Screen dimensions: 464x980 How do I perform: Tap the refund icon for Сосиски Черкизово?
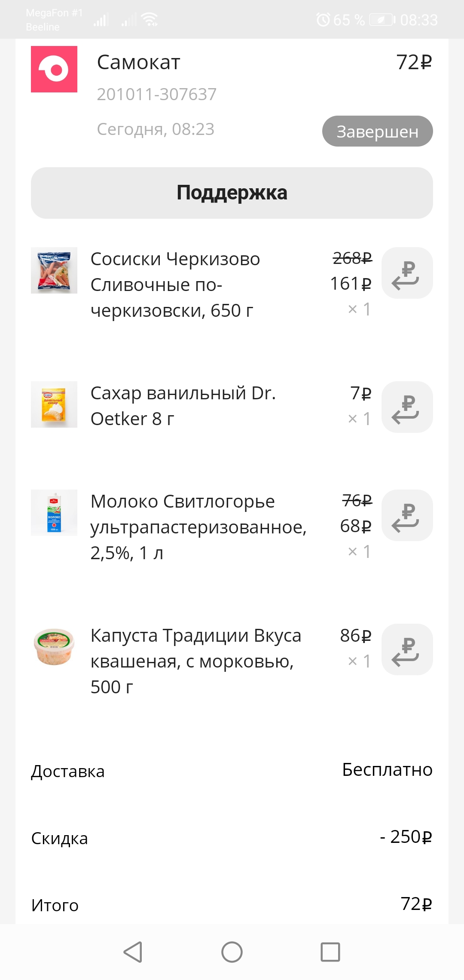[x=407, y=273]
